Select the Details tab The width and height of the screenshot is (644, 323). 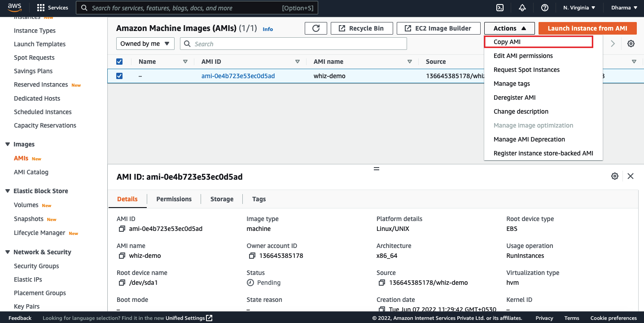(x=127, y=199)
